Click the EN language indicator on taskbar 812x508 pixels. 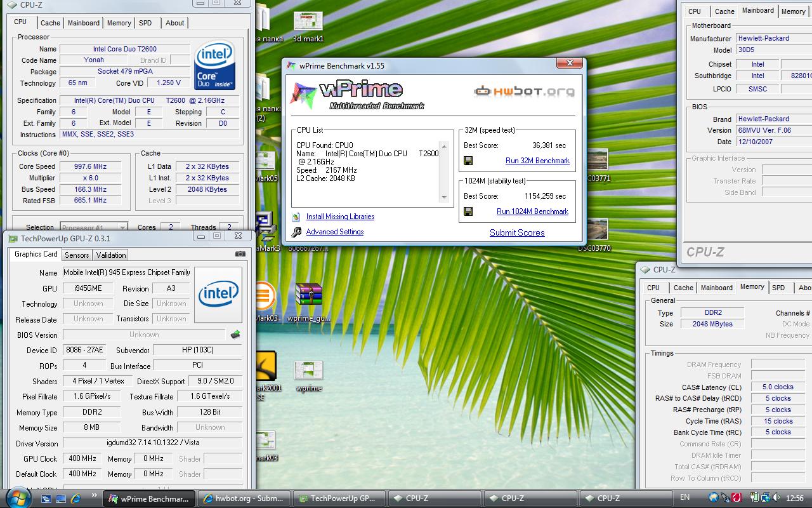[685, 498]
